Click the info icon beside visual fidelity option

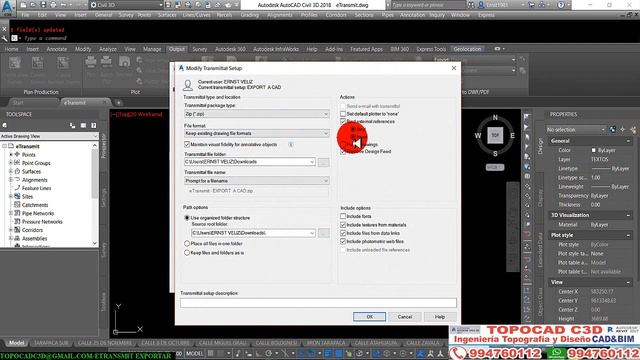[291, 144]
